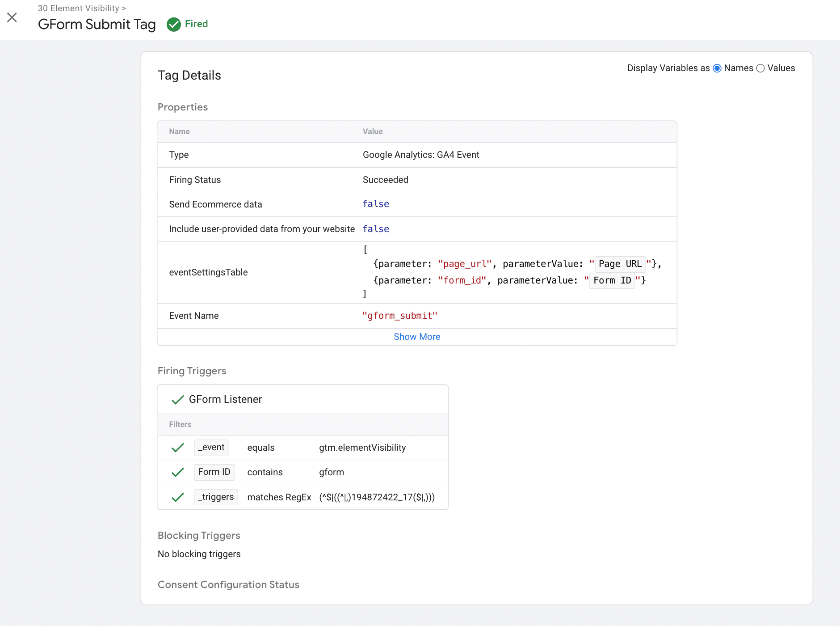Image resolution: width=840 pixels, height=626 pixels.
Task: Select the "gform_submit" event name value
Action: pyautogui.click(x=400, y=316)
